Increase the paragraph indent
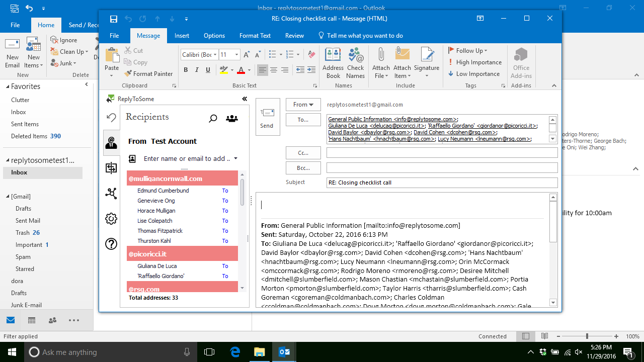 click(311, 70)
